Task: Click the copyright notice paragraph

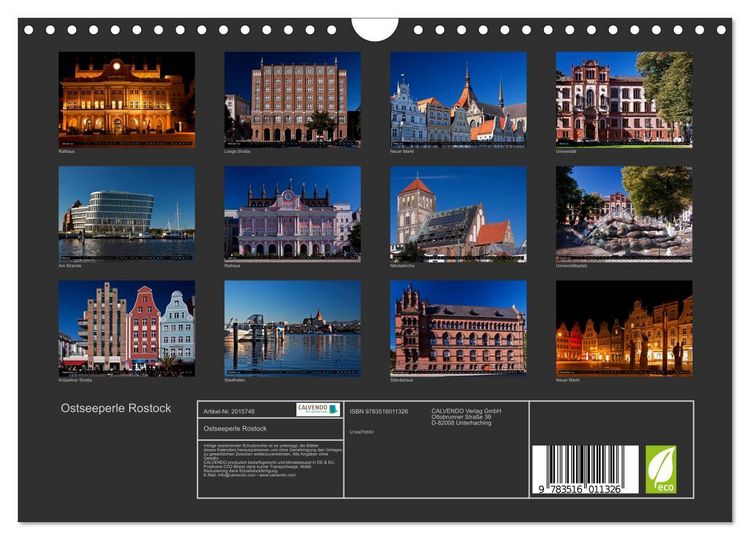Action: pyautogui.click(x=272, y=460)
